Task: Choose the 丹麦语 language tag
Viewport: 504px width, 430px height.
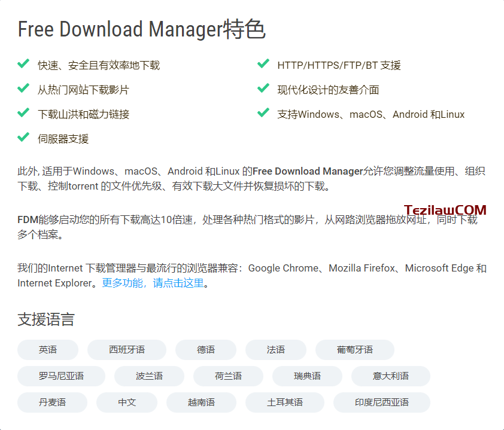Action: [x=53, y=402]
